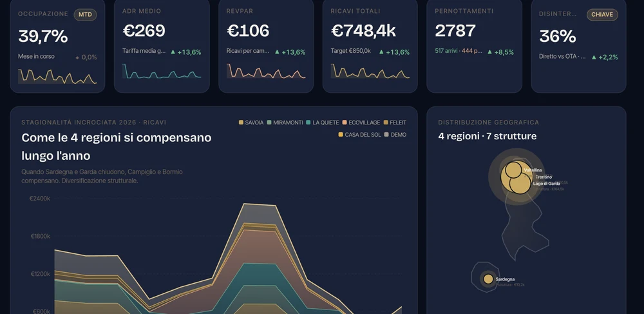Open the Occupazione sparkline chart
This screenshot has height=314, width=644.
[x=57, y=76]
